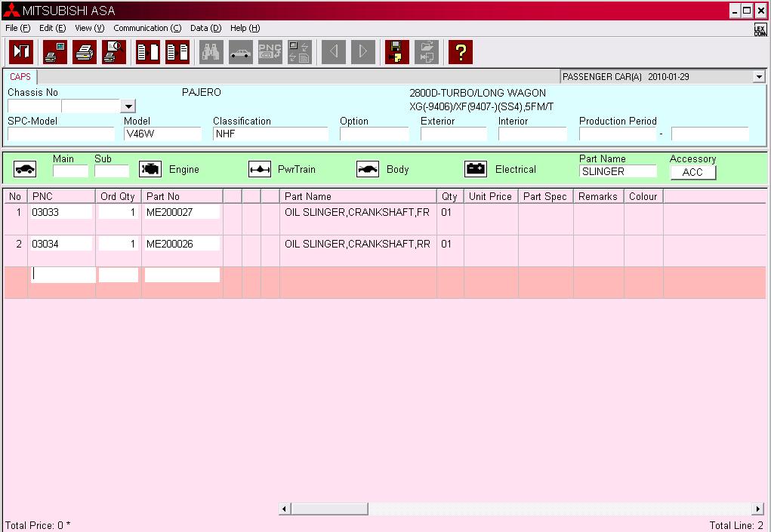Image resolution: width=771 pixels, height=532 pixels.
Task: Click the print preview magnifier icon
Action: [x=113, y=52]
